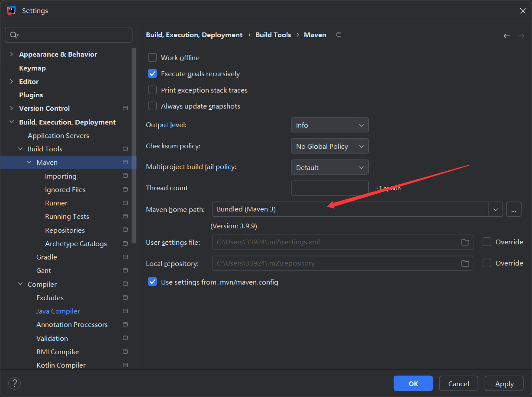
Task: Enable Work offline checkbox
Action: point(152,58)
